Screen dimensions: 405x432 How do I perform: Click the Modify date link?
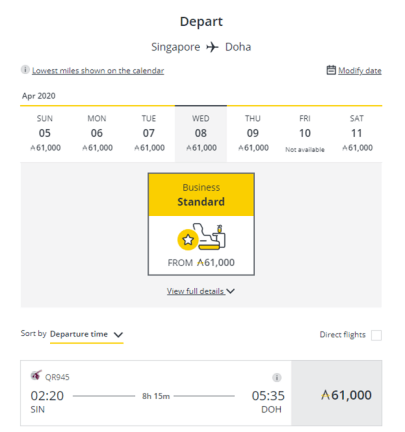coord(360,71)
